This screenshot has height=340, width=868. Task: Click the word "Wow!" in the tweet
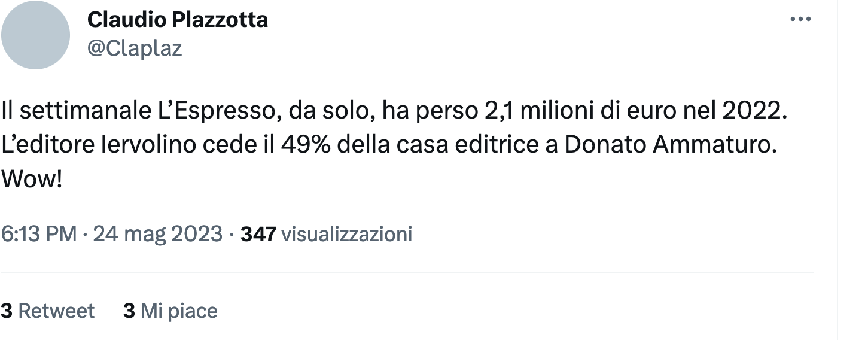click(x=32, y=180)
